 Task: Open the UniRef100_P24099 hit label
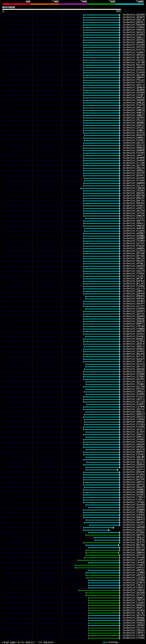(x=133, y=72)
